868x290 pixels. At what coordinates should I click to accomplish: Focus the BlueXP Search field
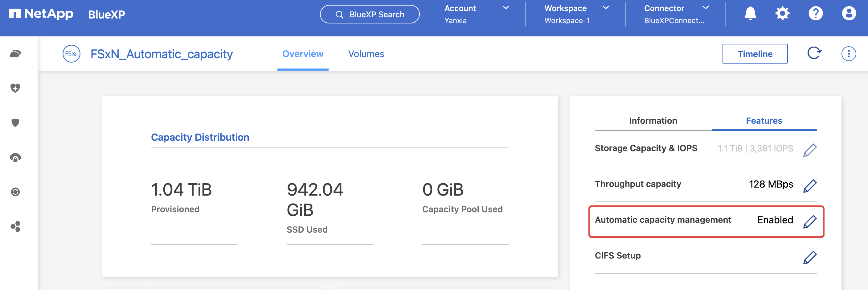click(370, 14)
